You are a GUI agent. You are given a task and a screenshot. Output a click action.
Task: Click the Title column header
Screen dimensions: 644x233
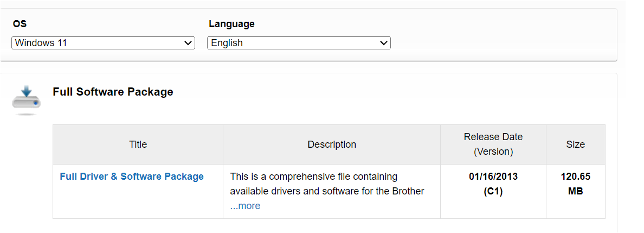pos(138,144)
